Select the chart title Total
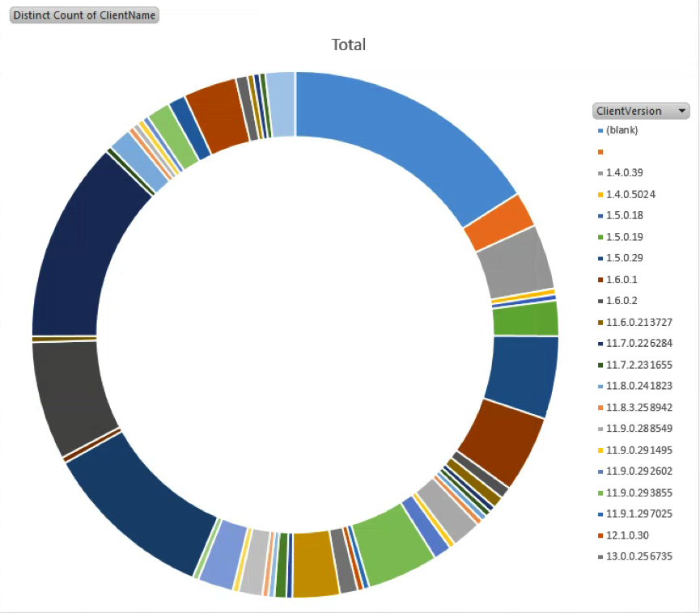This screenshot has height=613, width=700. pos(349,44)
